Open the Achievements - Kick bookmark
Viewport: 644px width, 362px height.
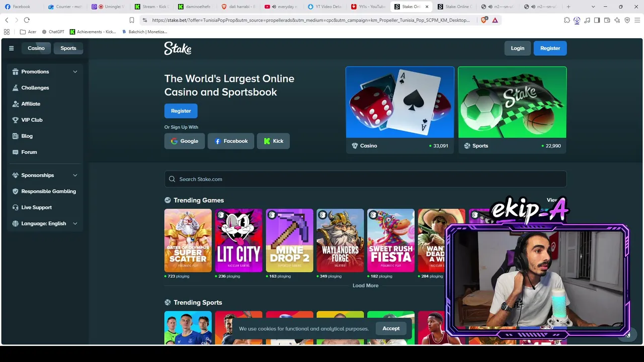click(x=93, y=32)
